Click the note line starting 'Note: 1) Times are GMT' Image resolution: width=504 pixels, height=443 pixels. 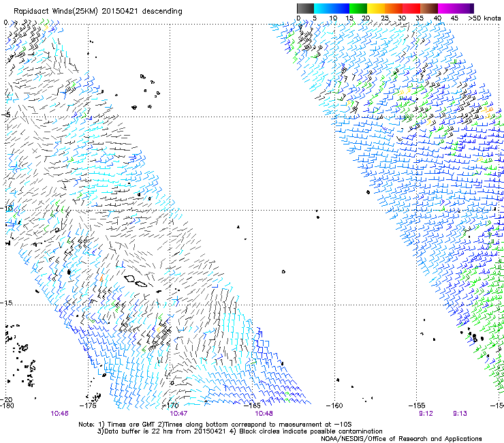[x=215, y=425]
